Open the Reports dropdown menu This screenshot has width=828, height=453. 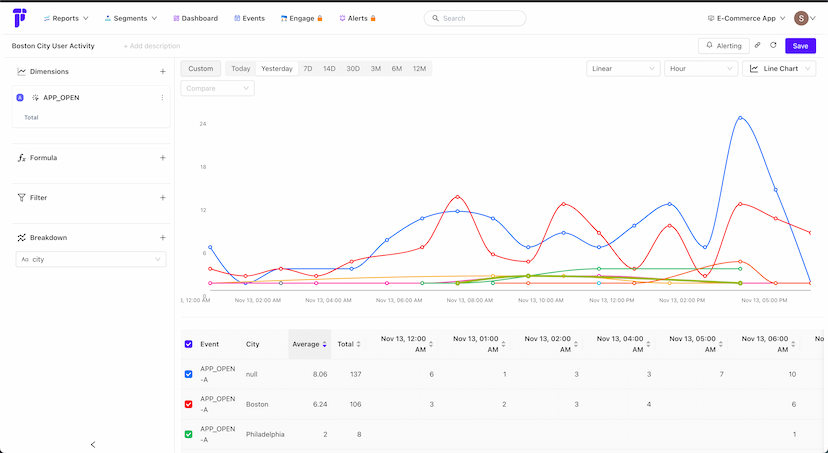click(66, 18)
